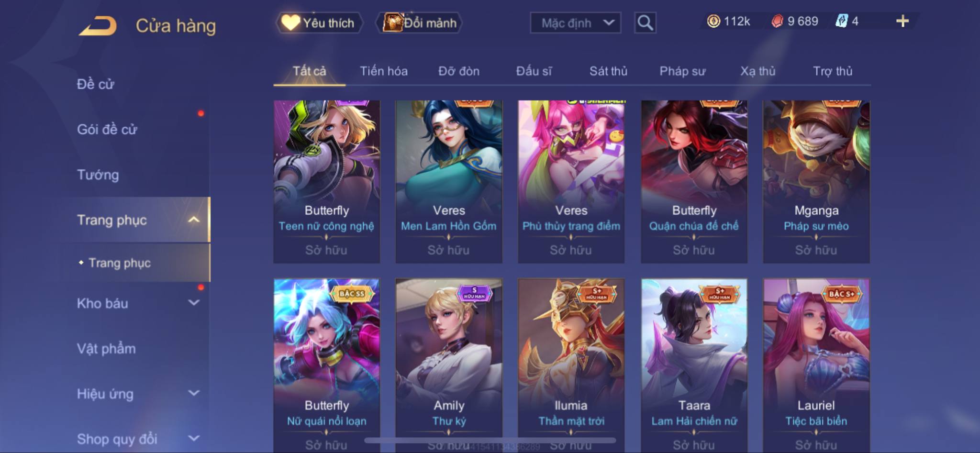Image resolution: width=980 pixels, height=453 pixels.
Task: Expand the Hiệu ứng sidebar section
Action: (x=194, y=393)
